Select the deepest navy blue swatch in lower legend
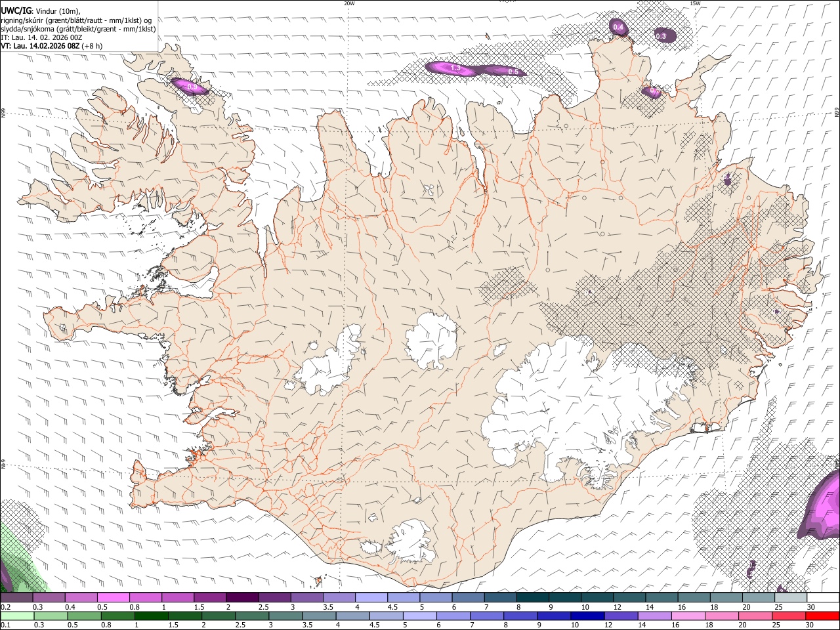Image resolution: width=840 pixels, height=630 pixels. 587,616
